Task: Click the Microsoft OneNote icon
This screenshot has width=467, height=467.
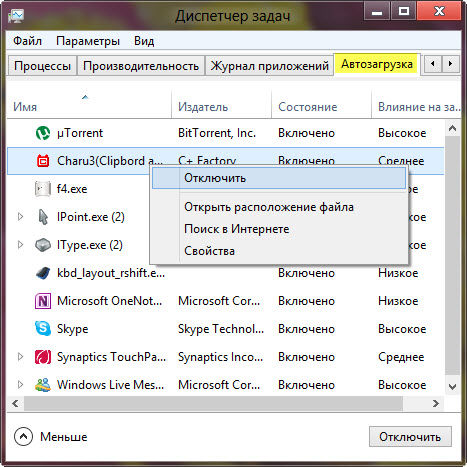Action: coord(43,301)
